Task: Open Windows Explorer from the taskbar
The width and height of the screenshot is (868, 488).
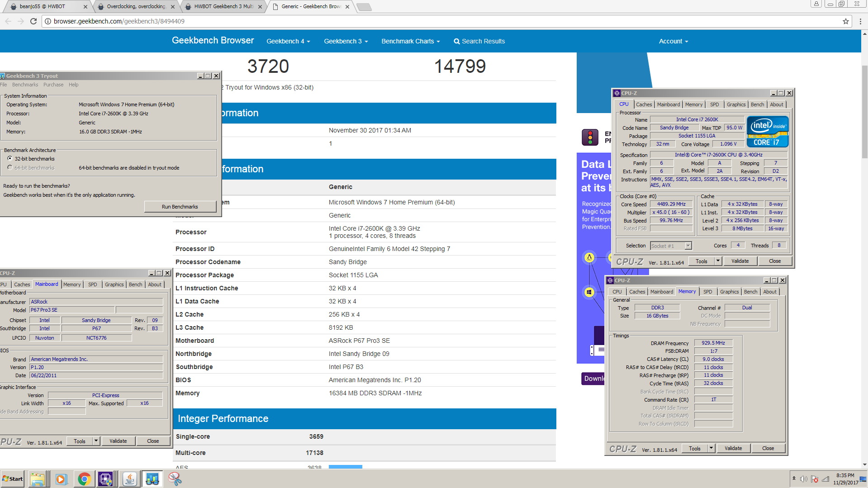Action: tap(38, 479)
